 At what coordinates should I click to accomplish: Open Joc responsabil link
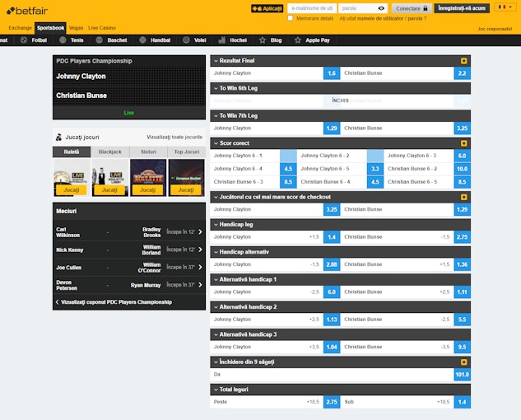[x=495, y=29]
